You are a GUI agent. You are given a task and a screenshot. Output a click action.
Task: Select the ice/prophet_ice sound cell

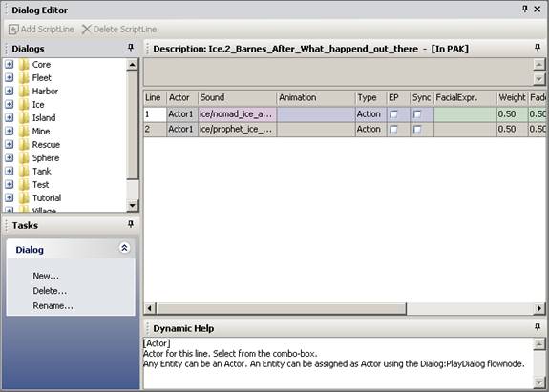click(238, 130)
